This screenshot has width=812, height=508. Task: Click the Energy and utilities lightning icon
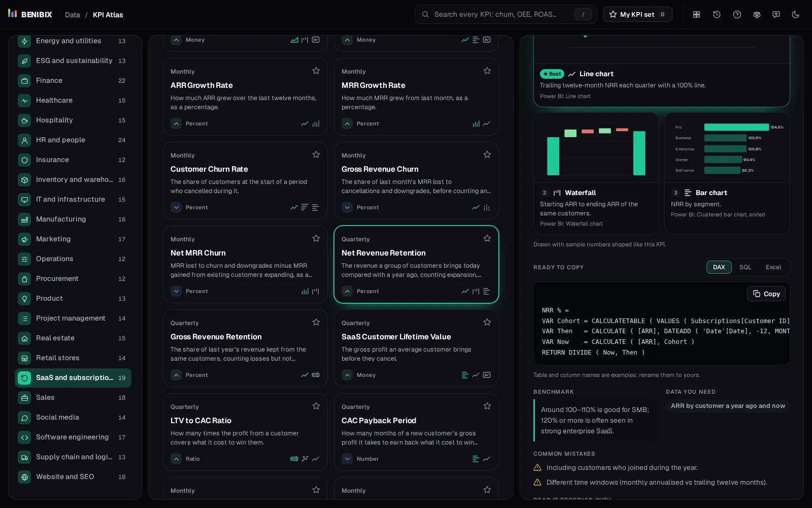tap(24, 41)
